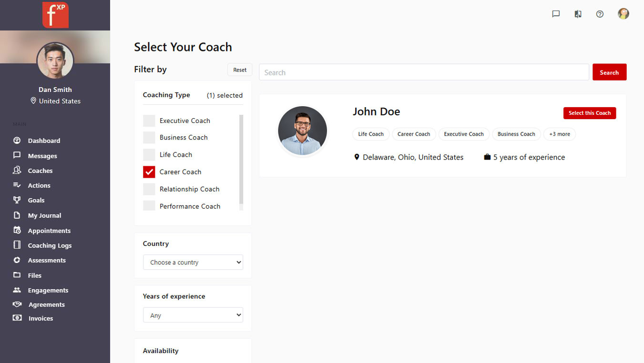
Task: Check the Executive Coach filter checkbox
Action: pos(149,121)
